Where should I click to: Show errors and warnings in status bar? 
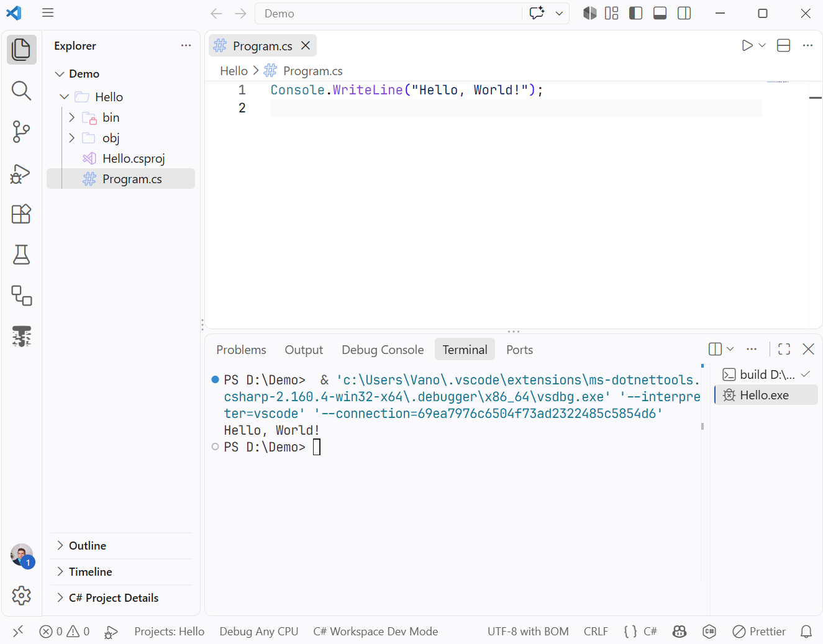click(65, 631)
